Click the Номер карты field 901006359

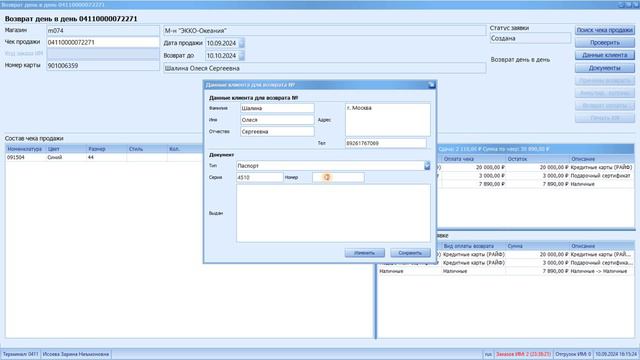pyautogui.click(x=103, y=66)
